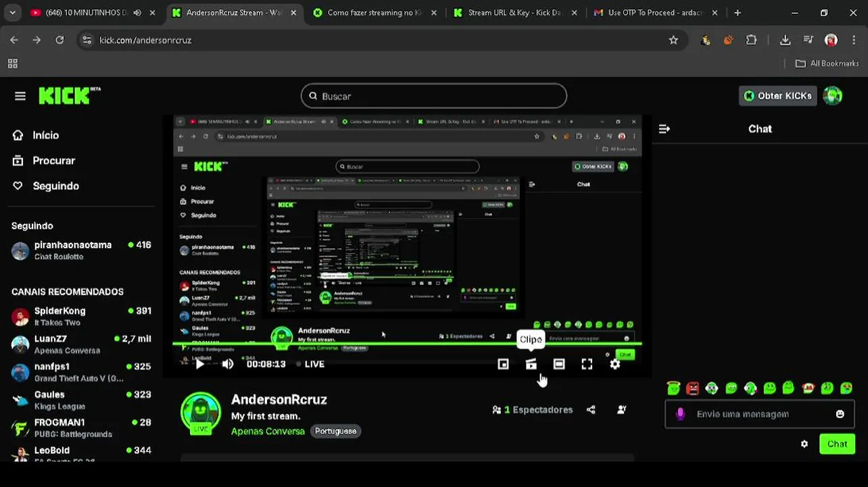Enter fullscreen mode in the player
The height and width of the screenshot is (487, 868).
click(587, 364)
